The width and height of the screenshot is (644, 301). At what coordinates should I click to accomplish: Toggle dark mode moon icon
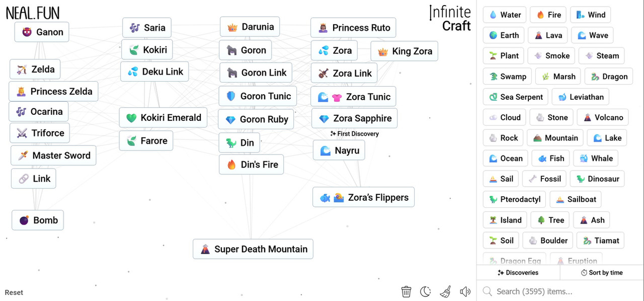[x=426, y=291]
